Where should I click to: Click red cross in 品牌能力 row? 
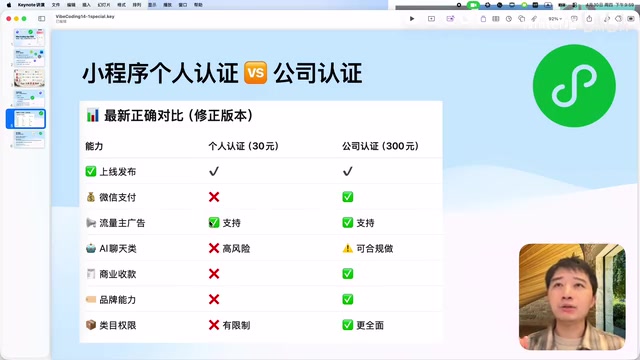214,300
